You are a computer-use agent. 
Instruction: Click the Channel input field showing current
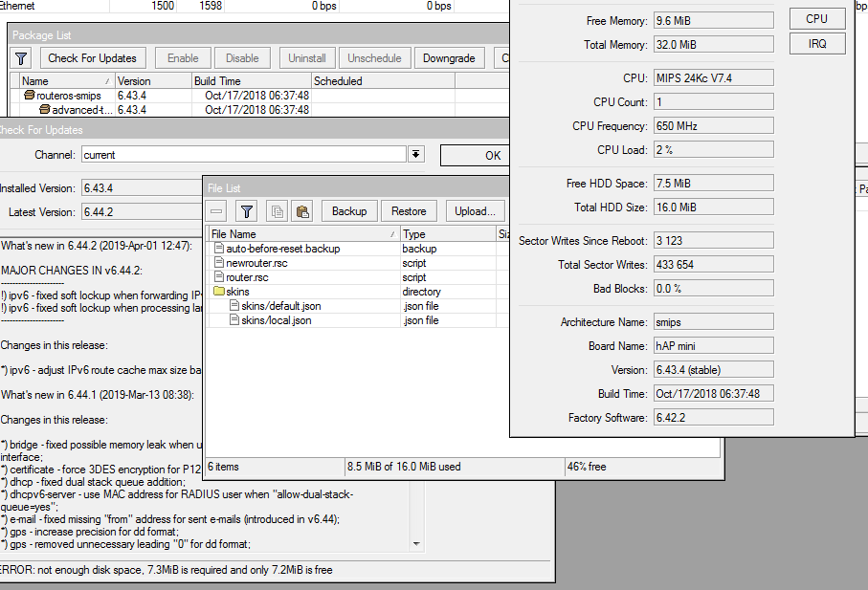click(x=243, y=155)
